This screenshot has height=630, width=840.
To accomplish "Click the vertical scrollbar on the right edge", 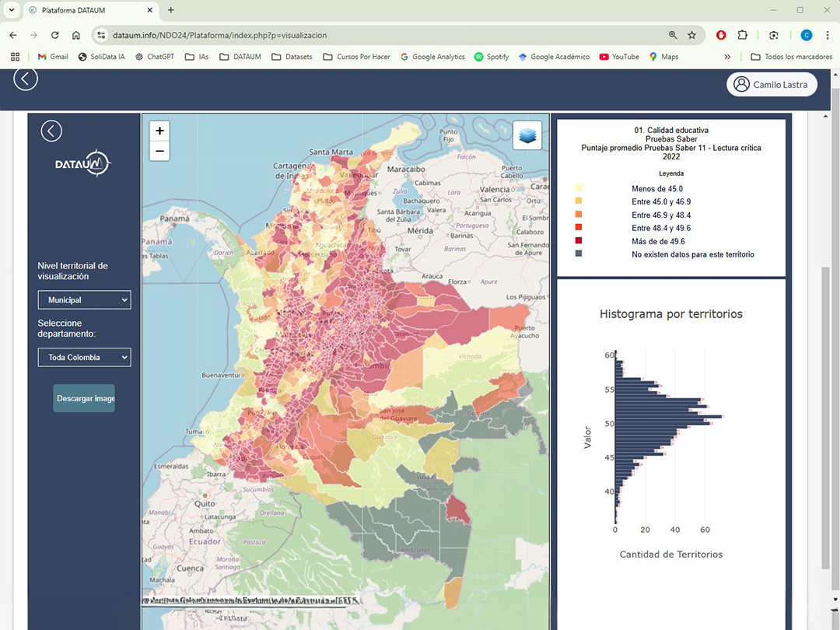I will point(826,311).
